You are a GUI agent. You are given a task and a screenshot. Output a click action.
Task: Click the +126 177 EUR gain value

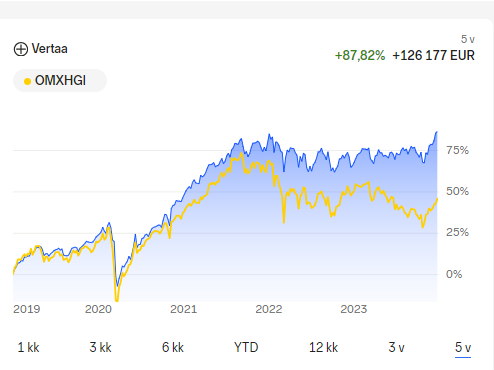(433, 56)
